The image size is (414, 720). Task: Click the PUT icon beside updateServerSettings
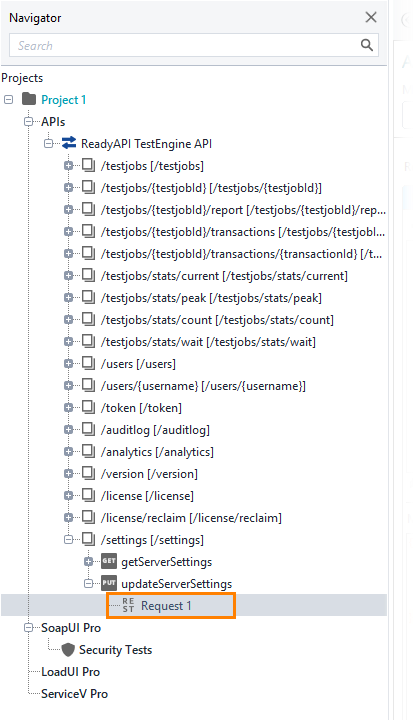pos(109,583)
